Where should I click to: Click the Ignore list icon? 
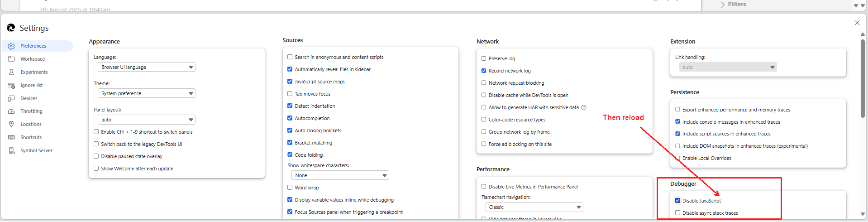[11, 85]
